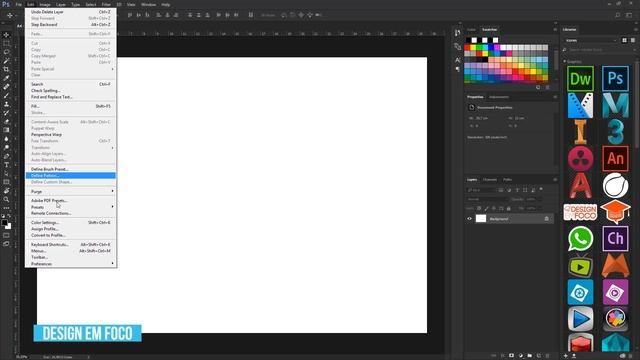The image size is (640, 360).
Task: Click the Photoshop Ps library graphic
Action: click(x=615, y=78)
